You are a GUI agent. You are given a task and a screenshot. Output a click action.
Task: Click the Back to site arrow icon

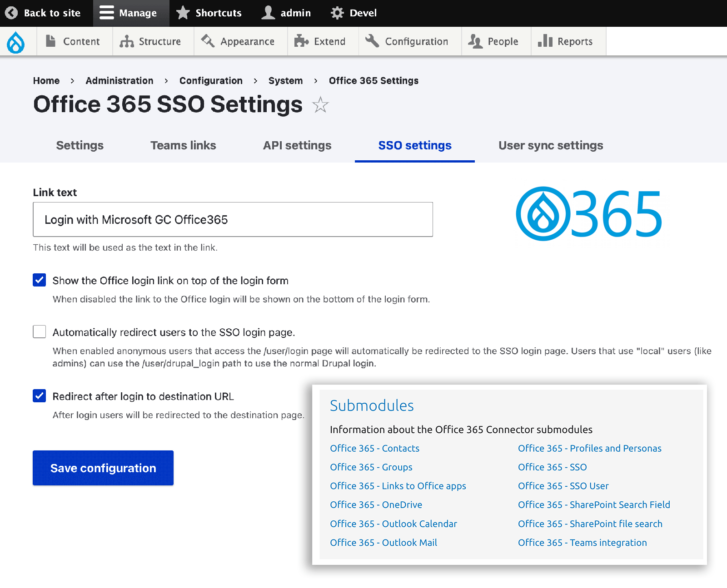point(11,13)
